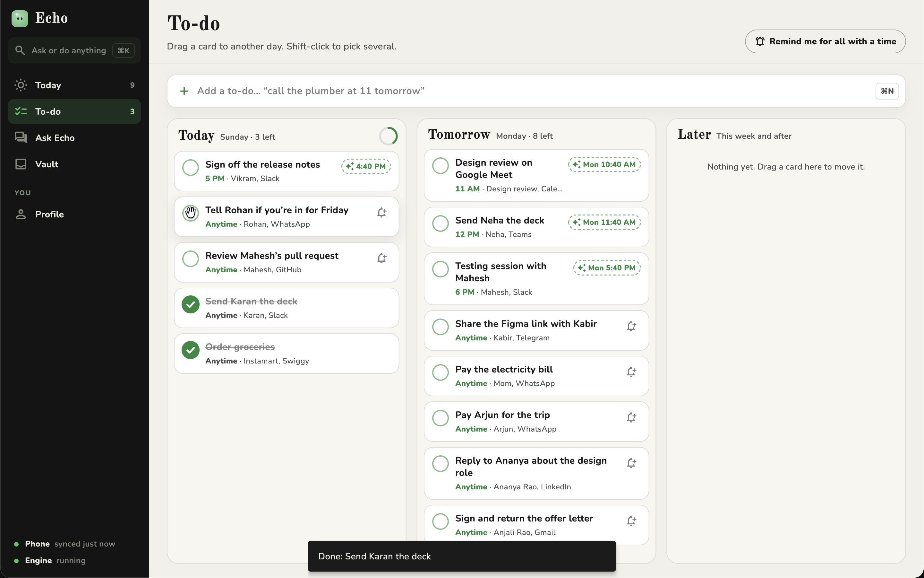
Task: Uncheck Send Karan the deck
Action: pyautogui.click(x=191, y=304)
